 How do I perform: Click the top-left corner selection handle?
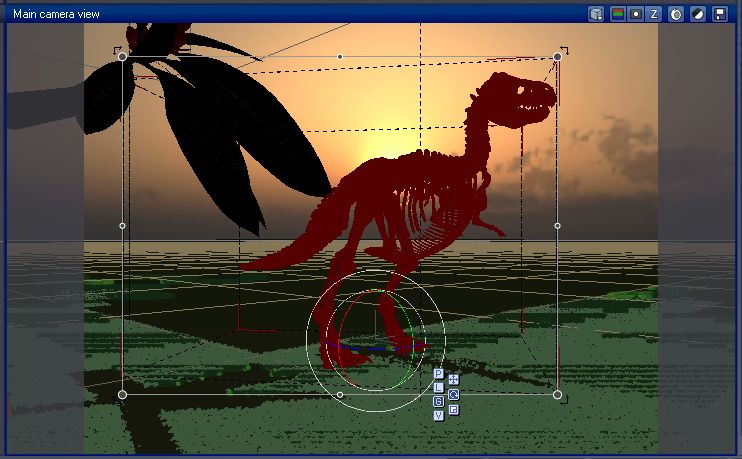coord(122,57)
